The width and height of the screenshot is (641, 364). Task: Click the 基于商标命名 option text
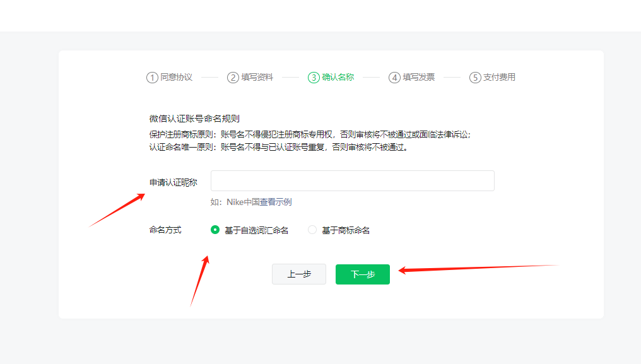pos(346,231)
